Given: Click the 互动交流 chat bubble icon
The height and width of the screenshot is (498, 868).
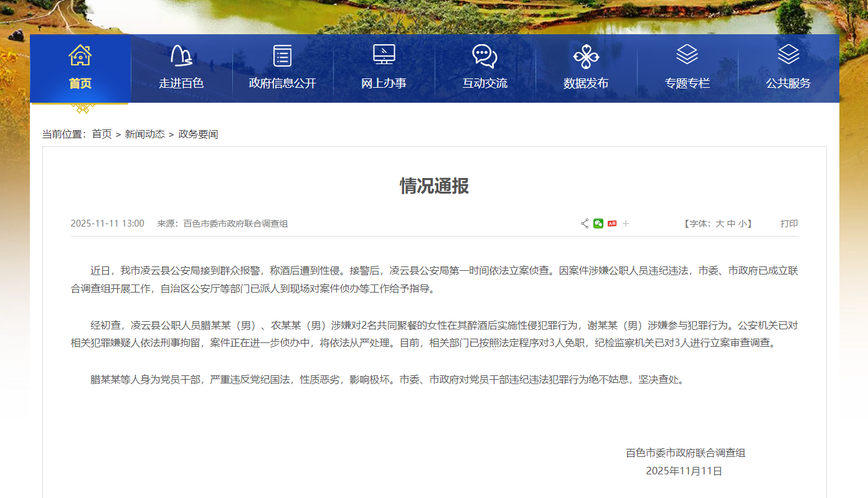Looking at the screenshot, I should 484,56.
